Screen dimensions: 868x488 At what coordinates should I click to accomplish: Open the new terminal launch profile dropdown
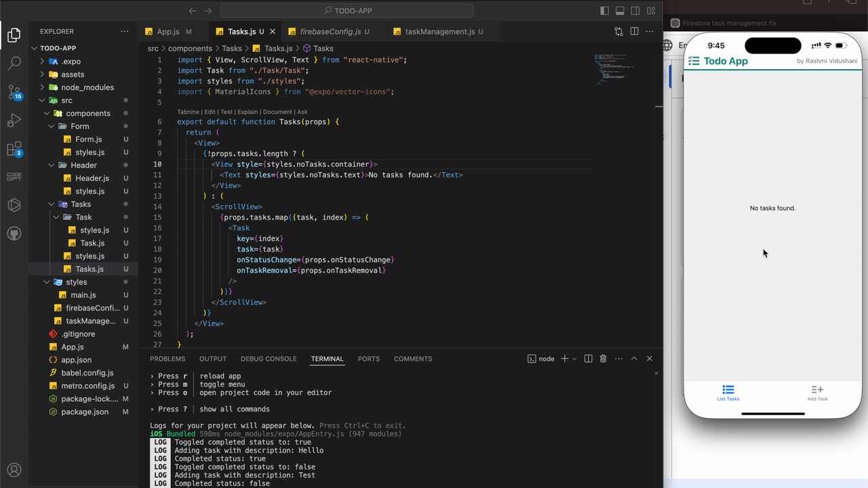pyautogui.click(x=574, y=359)
